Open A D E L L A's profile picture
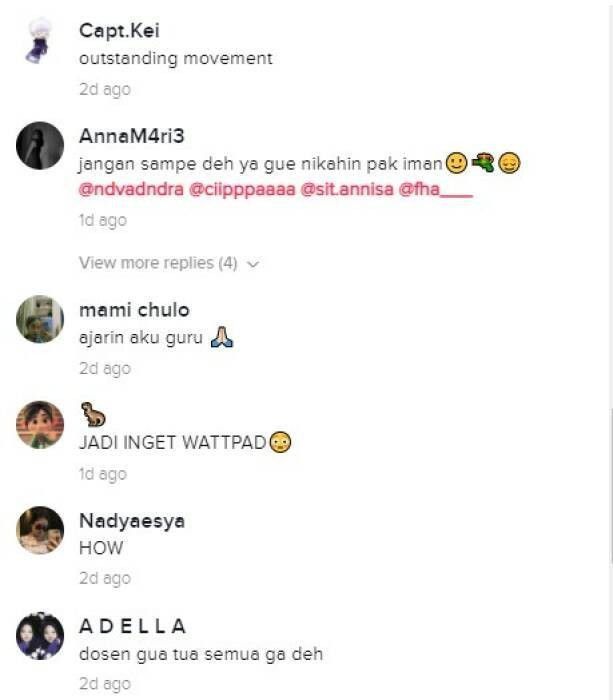The height and width of the screenshot is (700, 613). point(40,636)
